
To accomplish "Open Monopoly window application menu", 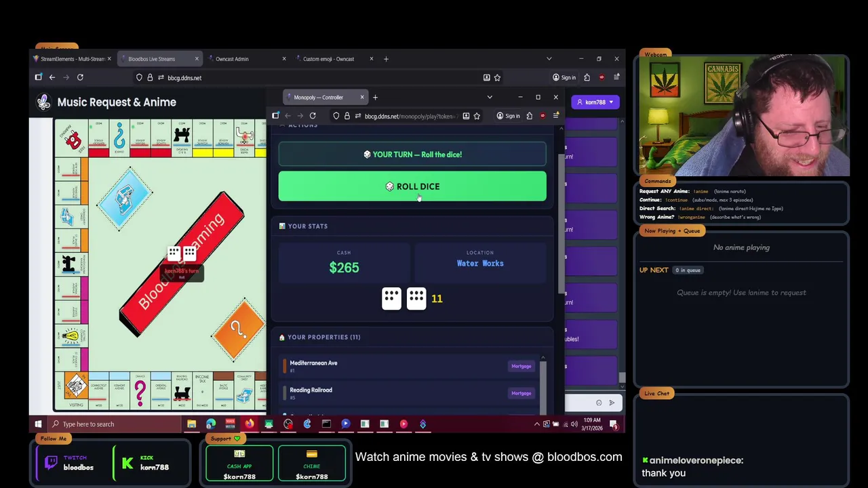I will 555,116.
